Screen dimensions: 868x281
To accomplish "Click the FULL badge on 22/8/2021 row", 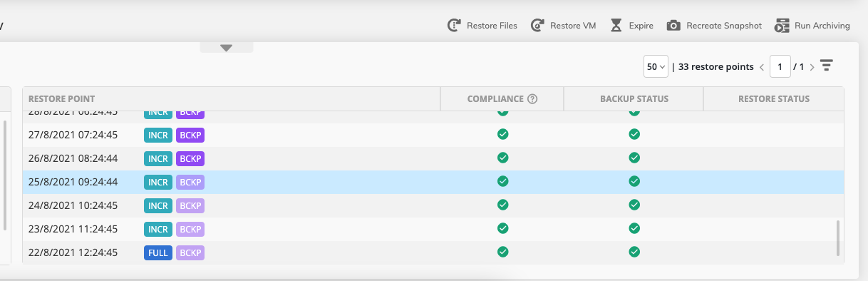I will [158, 252].
